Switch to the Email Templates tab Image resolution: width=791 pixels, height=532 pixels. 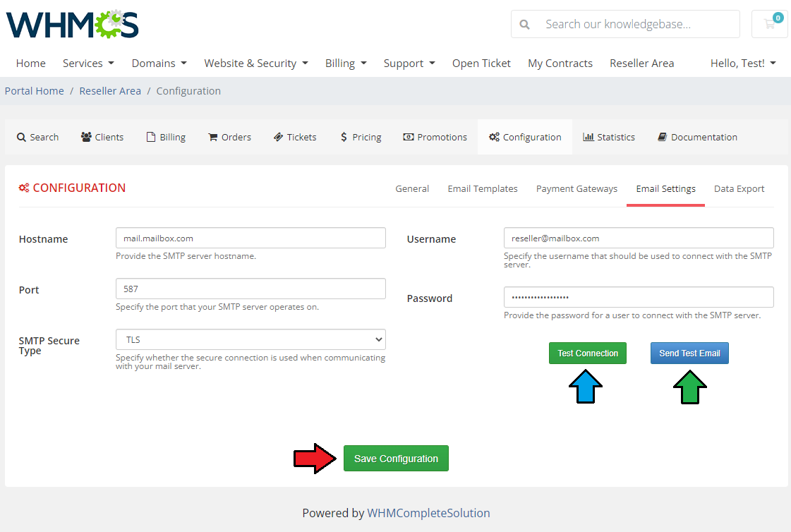482,188
